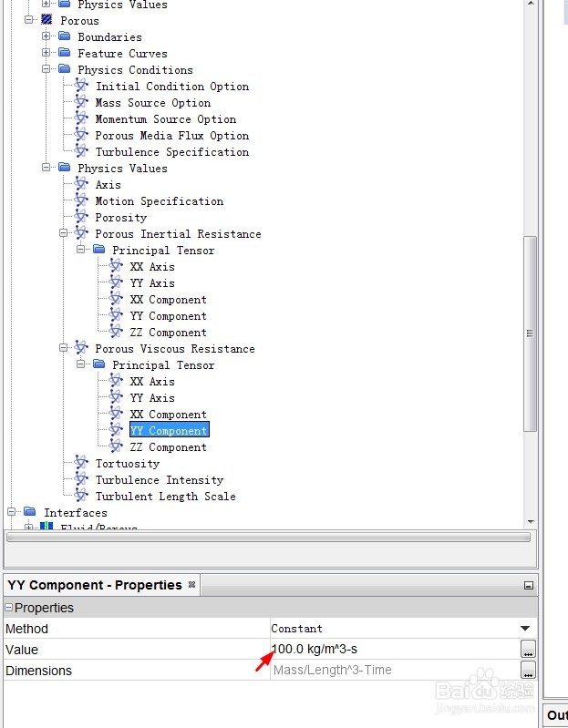Click the Turbulence Specification node icon
This screenshot has width=568, height=728.
(x=81, y=151)
